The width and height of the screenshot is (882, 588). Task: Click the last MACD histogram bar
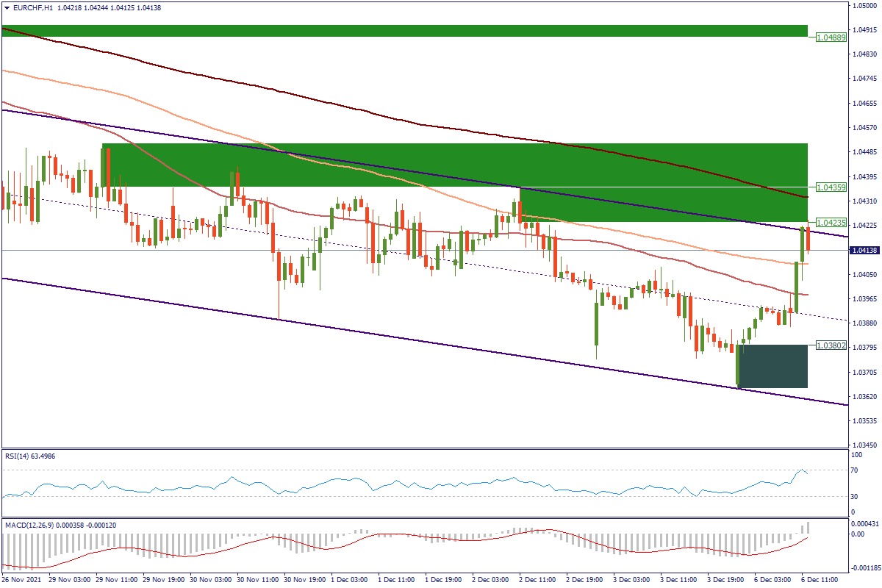click(x=808, y=528)
